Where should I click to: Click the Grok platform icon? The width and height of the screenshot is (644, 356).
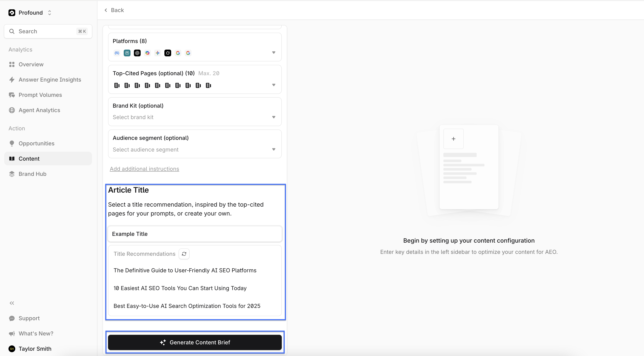point(168,53)
